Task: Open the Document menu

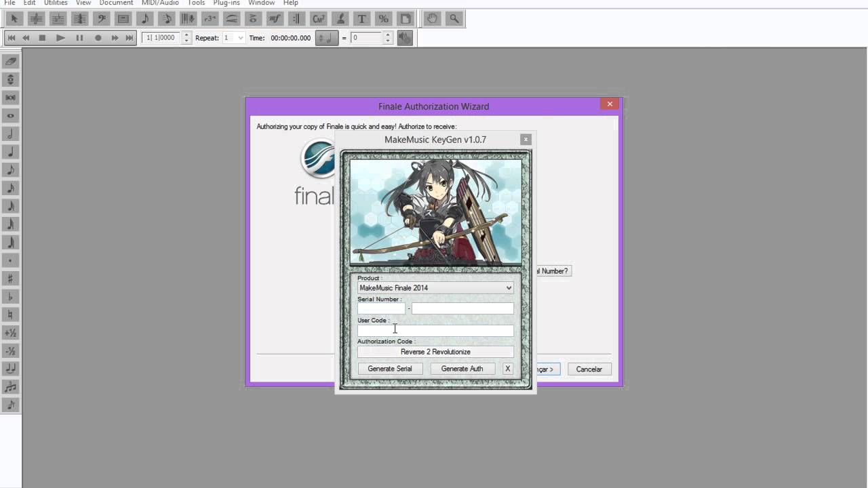Action: (x=116, y=3)
